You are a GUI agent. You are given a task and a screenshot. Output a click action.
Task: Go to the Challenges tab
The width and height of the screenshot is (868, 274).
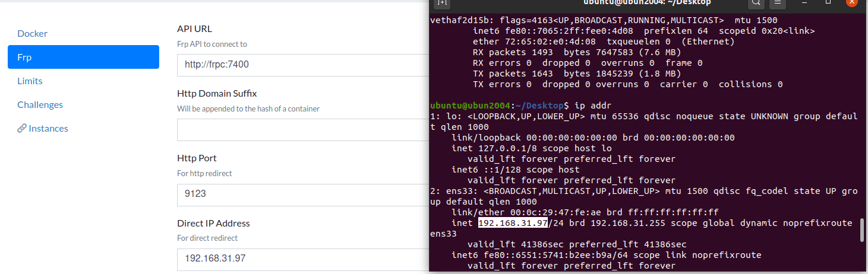[40, 105]
